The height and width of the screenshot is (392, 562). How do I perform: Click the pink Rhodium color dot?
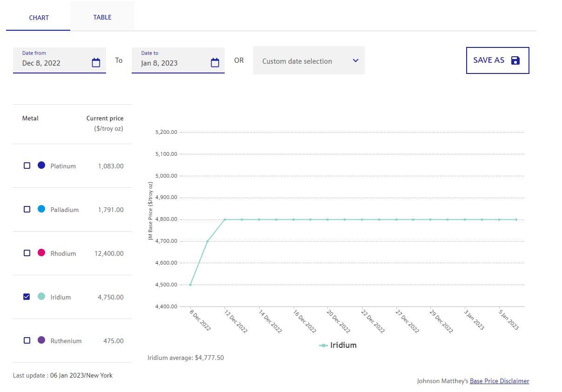(x=41, y=252)
